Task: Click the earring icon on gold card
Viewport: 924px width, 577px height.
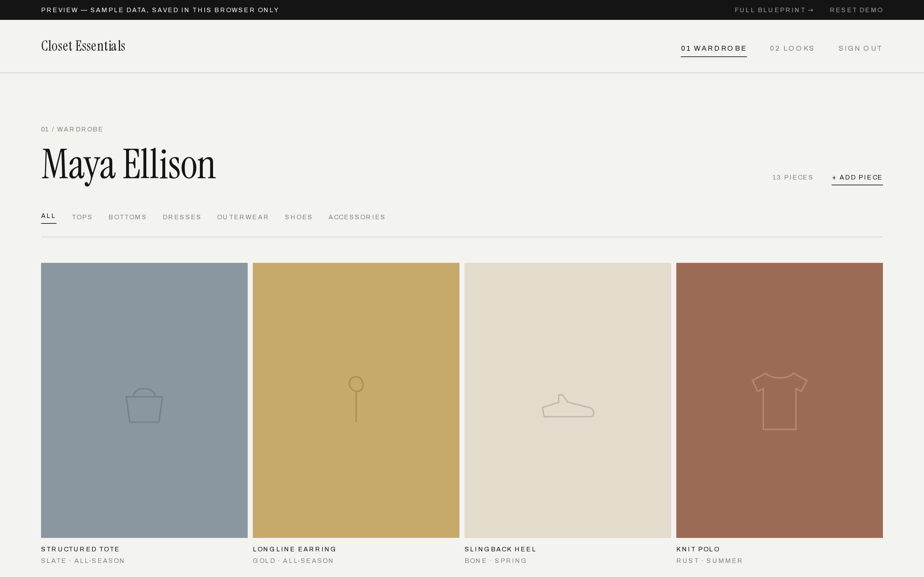Action: tap(356, 399)
